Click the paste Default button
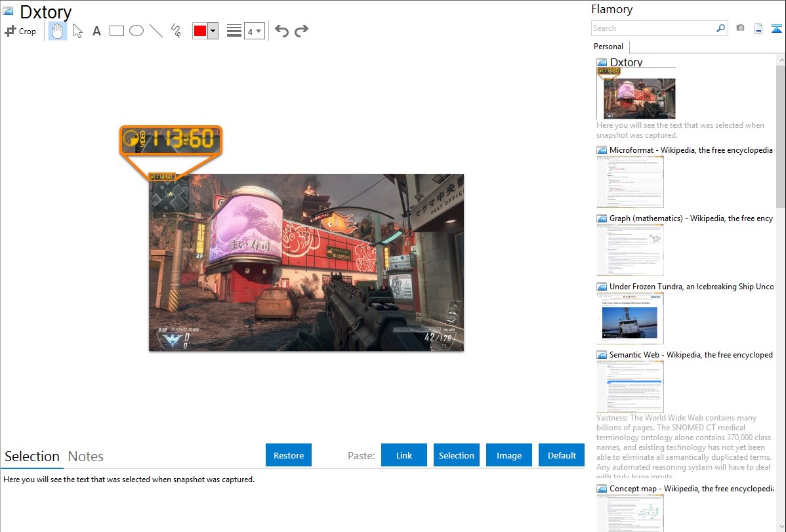The height and width of the screenshot is (532, 786). coord(562,455)
